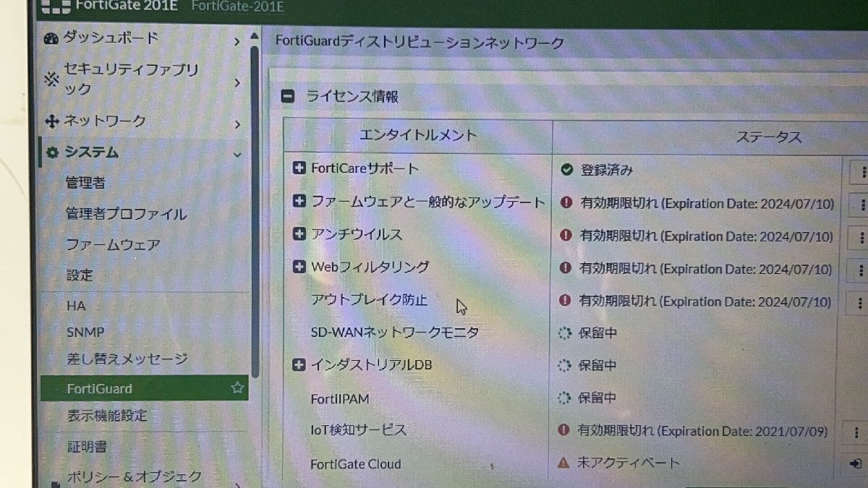
Task: Click the FortiGate logo icon in header
Action: pyautogui.click(x=55, y=7)
